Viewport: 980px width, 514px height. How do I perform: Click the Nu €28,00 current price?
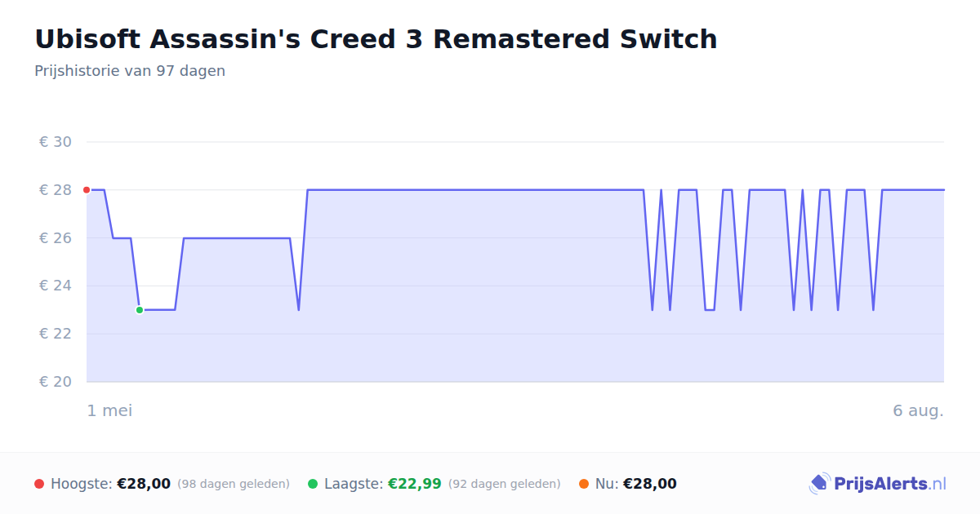(650, 484)
